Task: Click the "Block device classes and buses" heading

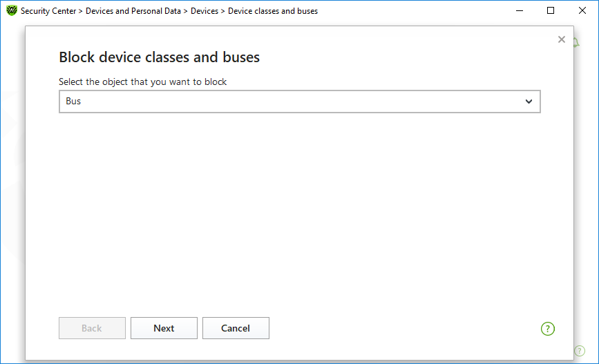Action: click(160, 57)
